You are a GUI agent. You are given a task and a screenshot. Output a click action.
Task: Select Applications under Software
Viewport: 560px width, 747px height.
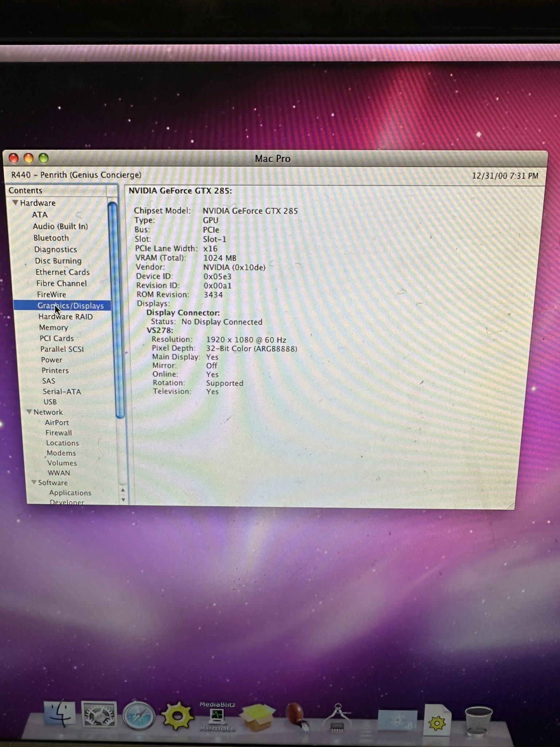click(x=70, y=493)
